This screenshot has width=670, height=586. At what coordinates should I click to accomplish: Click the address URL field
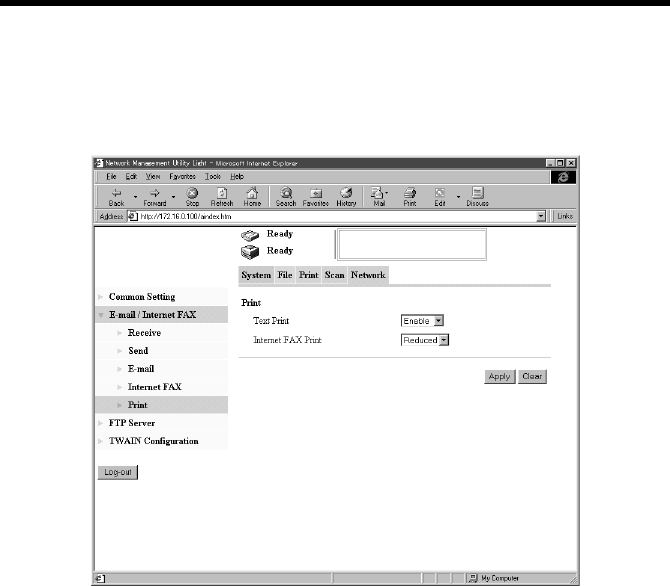tap(338, 216)
